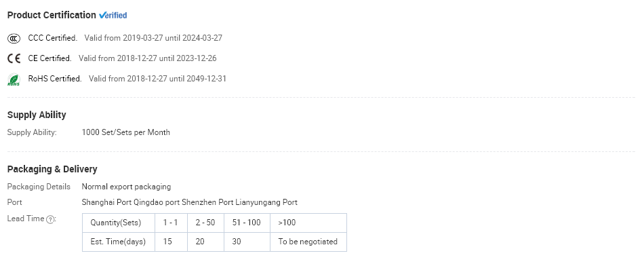Open the RoHS Certified text link
Image resolution: width=644 pixels, height=264 pixels.
point(55,79)
